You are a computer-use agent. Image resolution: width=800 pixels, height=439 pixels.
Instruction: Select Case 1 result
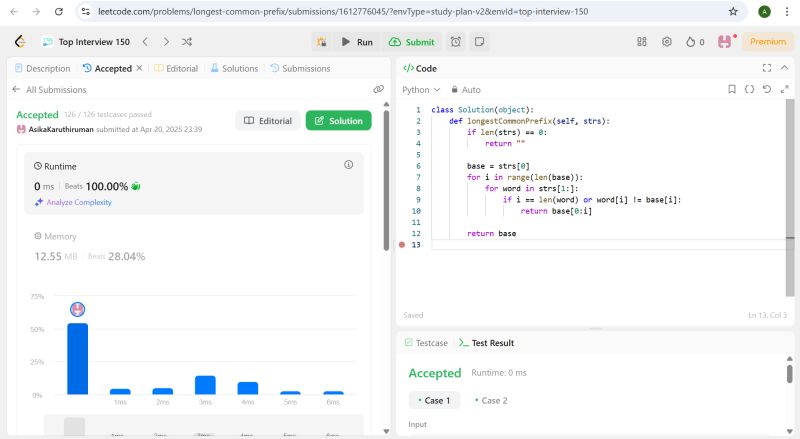434,401
